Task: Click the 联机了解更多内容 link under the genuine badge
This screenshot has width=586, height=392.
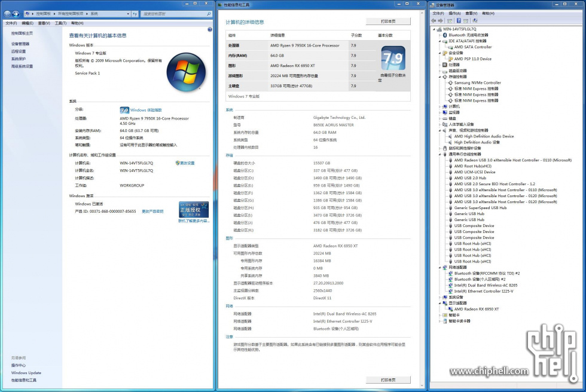Action: (194, 221)
